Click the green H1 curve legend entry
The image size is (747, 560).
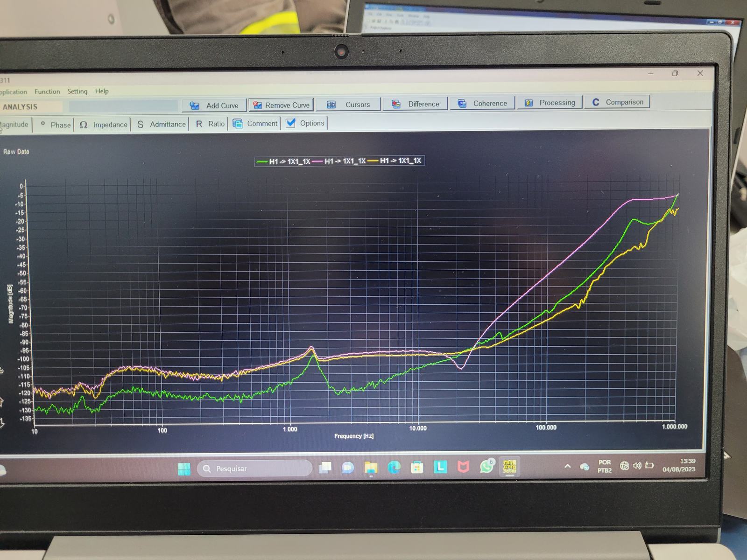283,161
